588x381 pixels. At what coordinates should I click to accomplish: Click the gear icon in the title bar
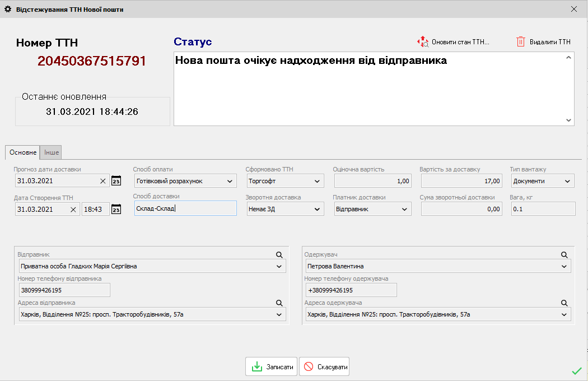coord(9,9)
